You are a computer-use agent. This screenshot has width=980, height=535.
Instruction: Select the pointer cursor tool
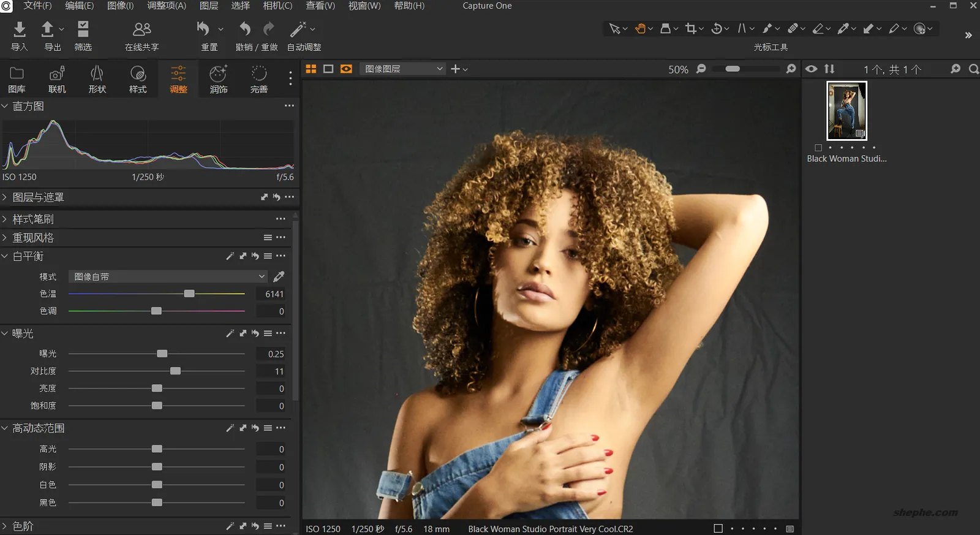tap(614, 29)
